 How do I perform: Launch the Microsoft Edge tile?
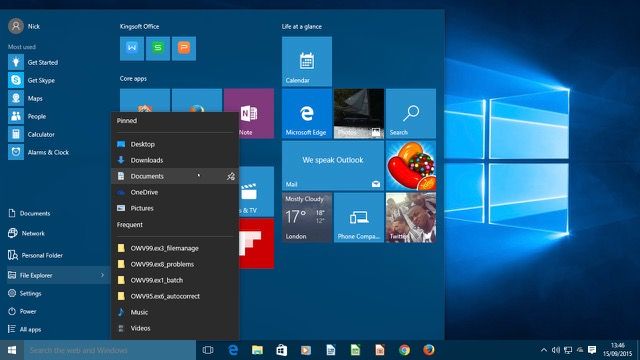coord(307,113)
